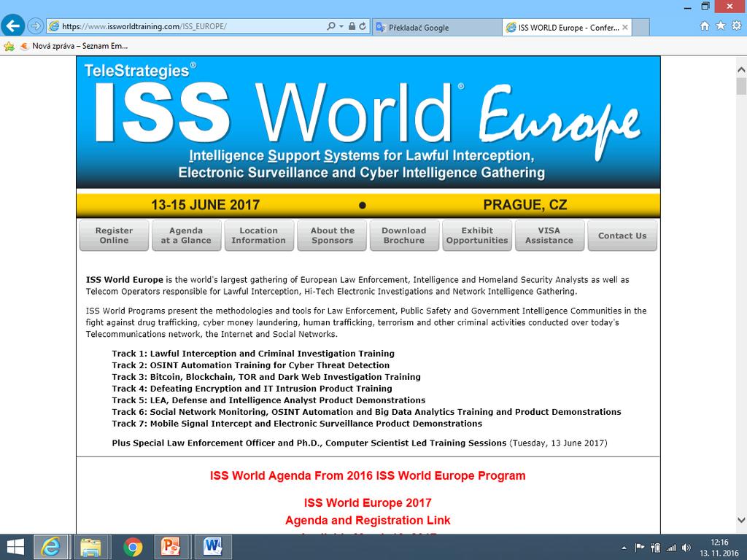Open PowerPoint from taskbar
This screenshot has height=560, width=747.
(171, 547)
